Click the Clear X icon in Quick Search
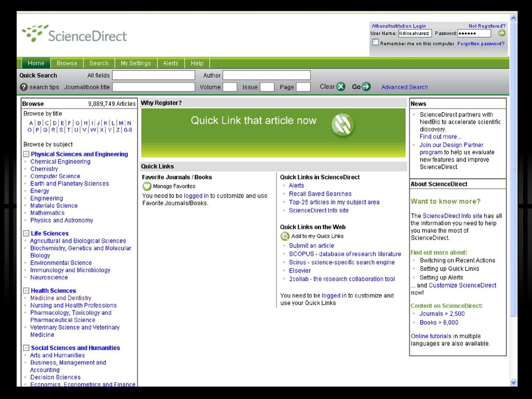 tap(341, 87)
